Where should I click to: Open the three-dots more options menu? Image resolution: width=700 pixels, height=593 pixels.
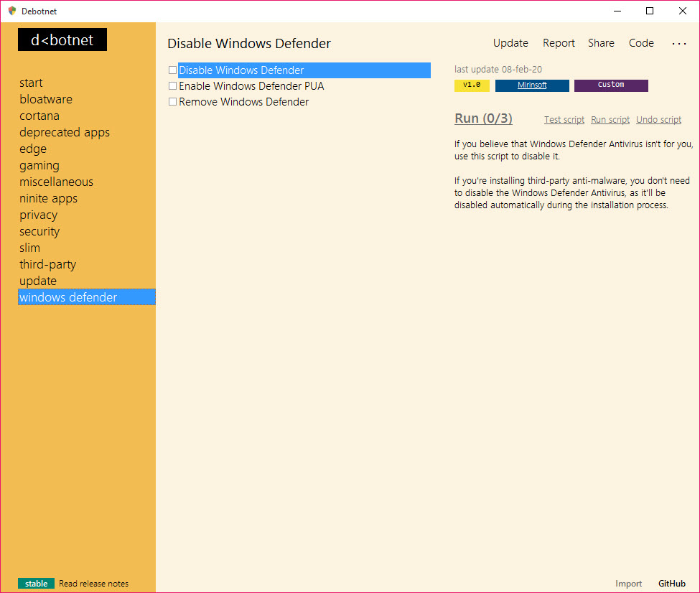click(678, 44)
